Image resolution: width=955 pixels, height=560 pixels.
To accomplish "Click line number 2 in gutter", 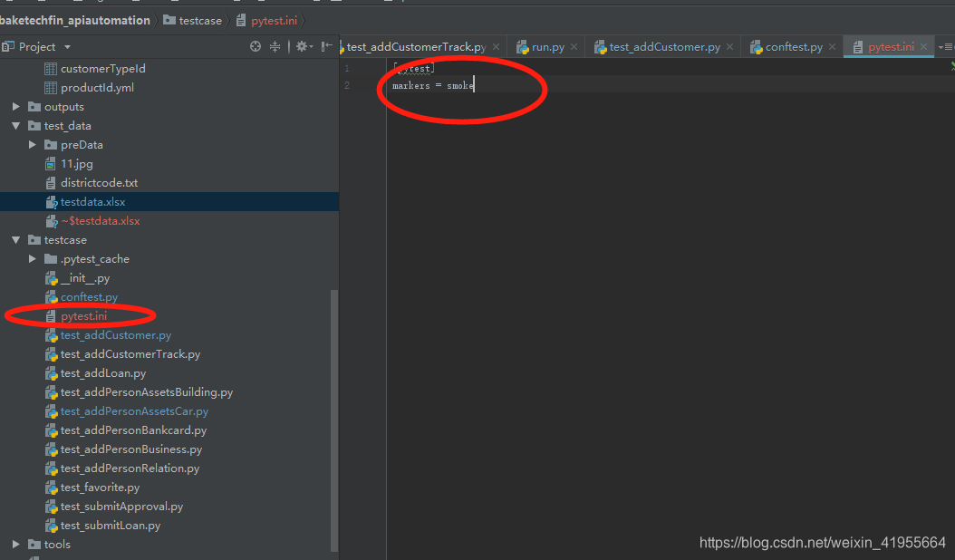I will (x=346, y=86).
